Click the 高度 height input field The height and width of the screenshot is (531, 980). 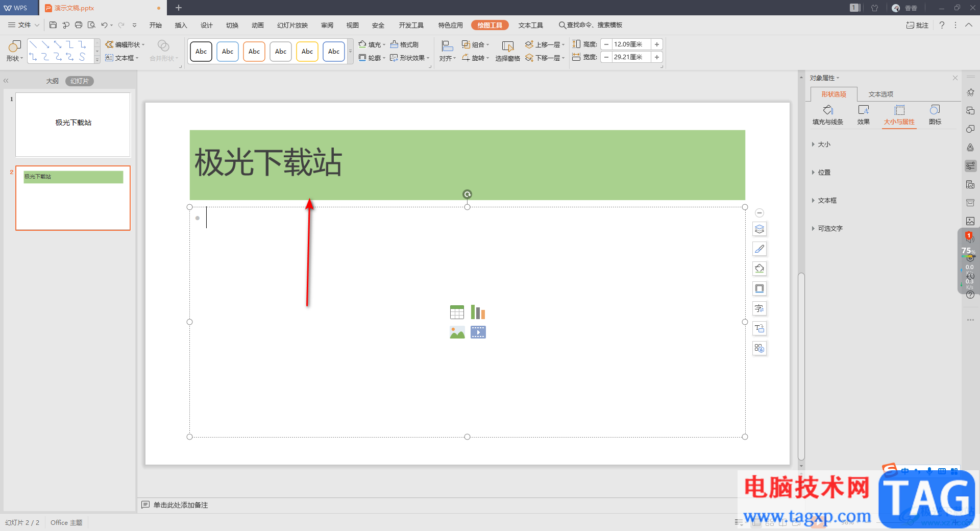(x=631, y=44)
